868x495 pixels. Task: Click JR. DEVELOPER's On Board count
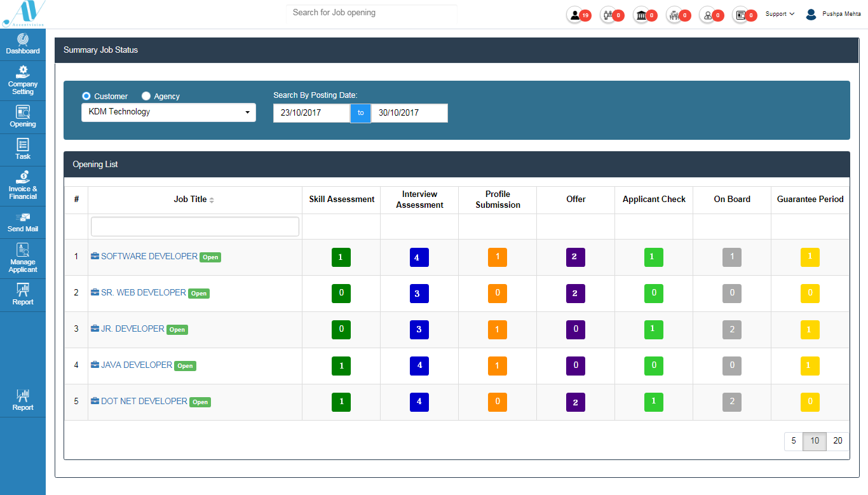pyautogui.click(x=732, y=330)
